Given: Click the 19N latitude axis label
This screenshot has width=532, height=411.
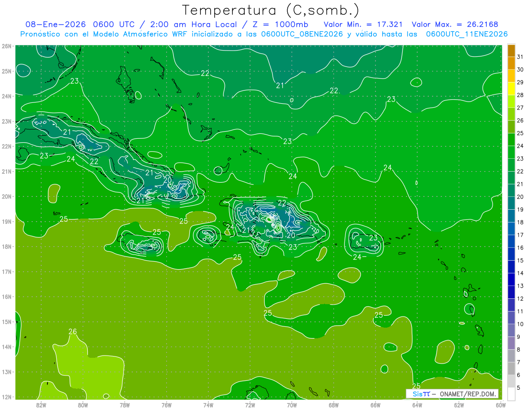Looking at the screenshot, I should pyautogui.click(x=7, y=222).
